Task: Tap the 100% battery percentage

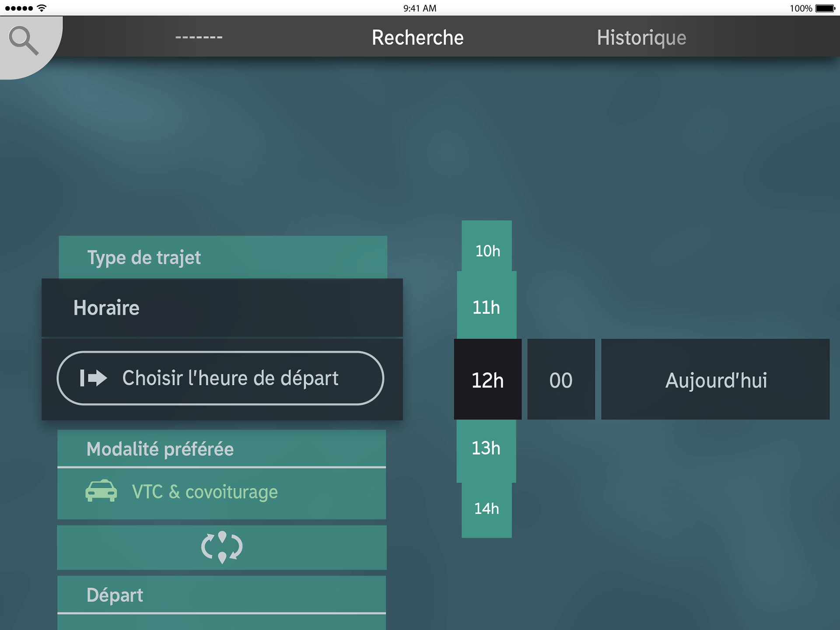Action: coord(801,8)
